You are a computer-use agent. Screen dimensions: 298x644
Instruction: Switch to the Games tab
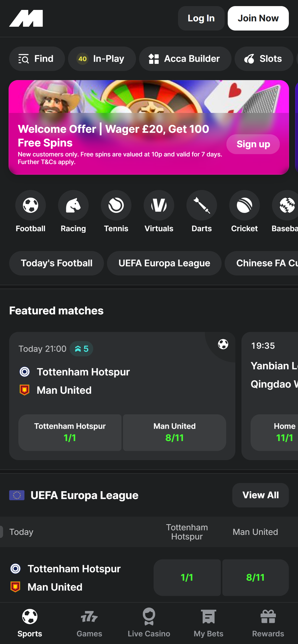(89, 623)
